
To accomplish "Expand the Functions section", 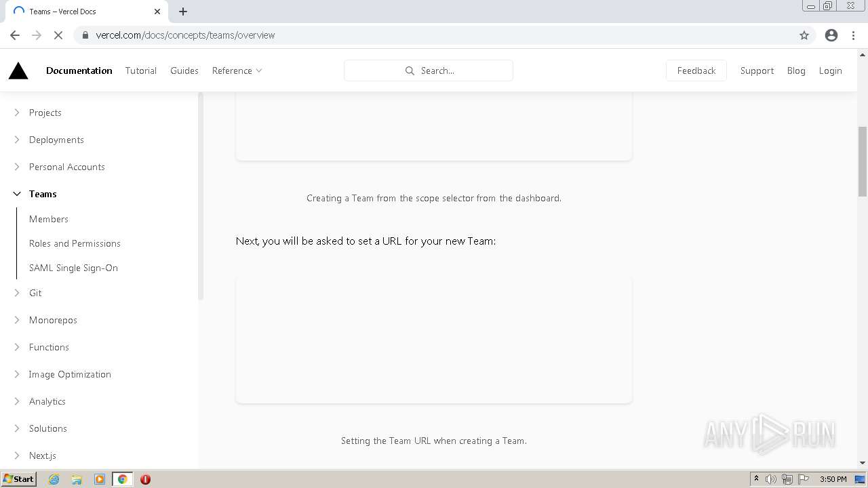I will (x=17, y=347).
